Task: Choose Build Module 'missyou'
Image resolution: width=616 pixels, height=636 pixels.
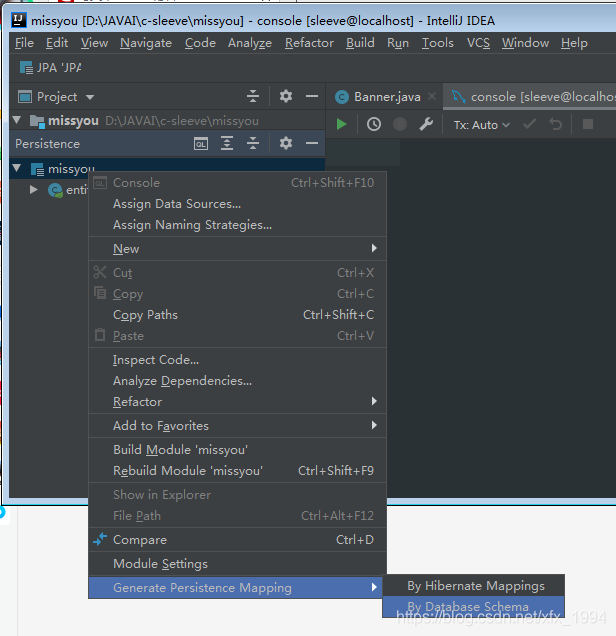Action: (x=238, y=450)
